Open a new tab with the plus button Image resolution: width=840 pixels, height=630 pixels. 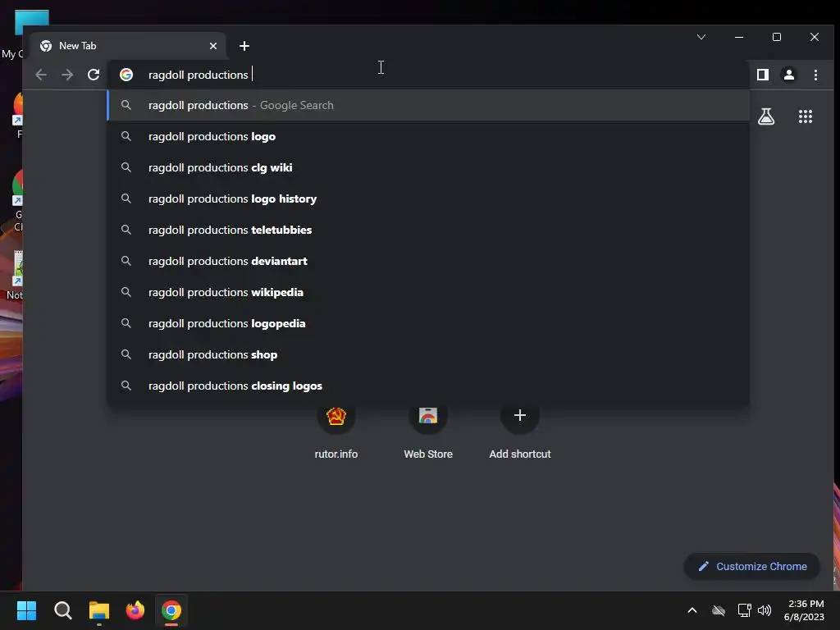[244, 46]
